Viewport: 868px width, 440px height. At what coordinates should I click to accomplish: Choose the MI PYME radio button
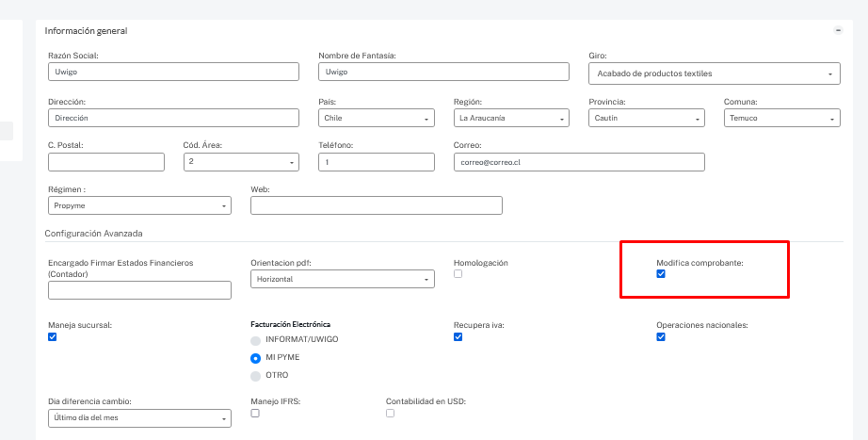tap(255, 358)
